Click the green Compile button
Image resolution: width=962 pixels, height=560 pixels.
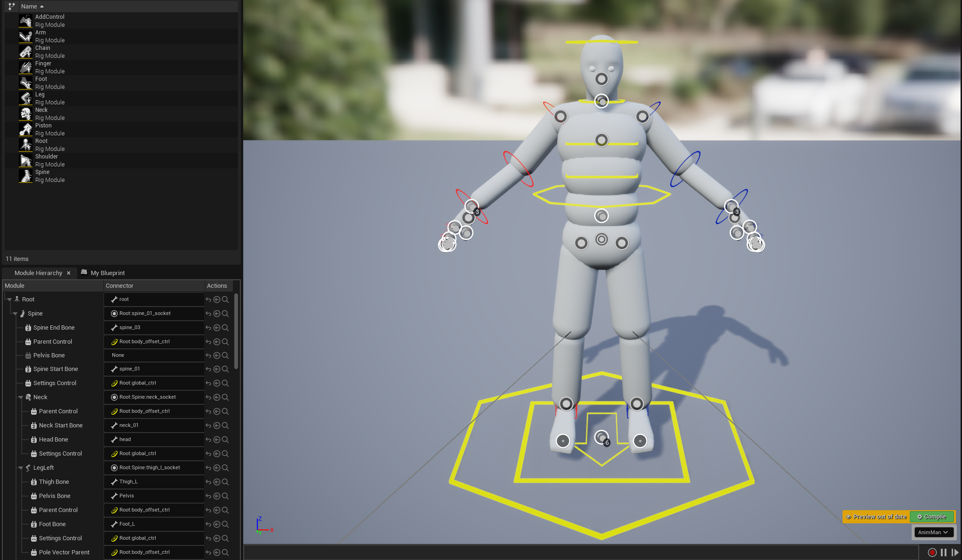pos(931,517)
